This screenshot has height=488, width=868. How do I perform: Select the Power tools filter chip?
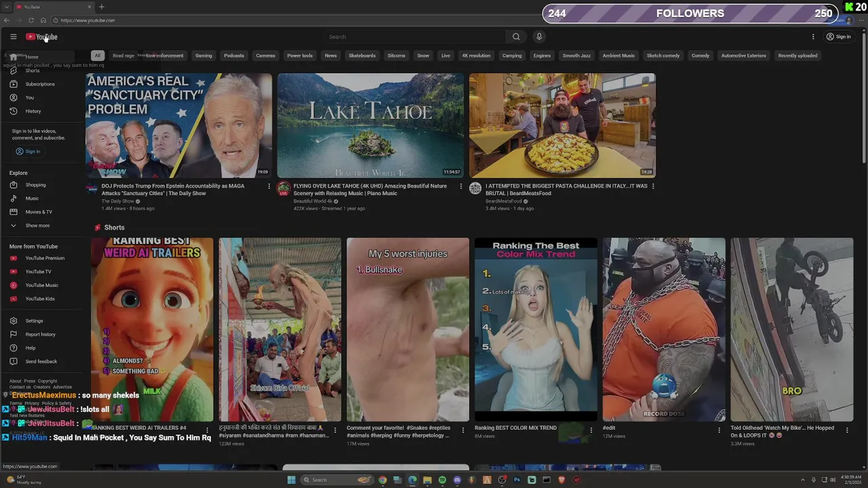click(x=300, y=56)
